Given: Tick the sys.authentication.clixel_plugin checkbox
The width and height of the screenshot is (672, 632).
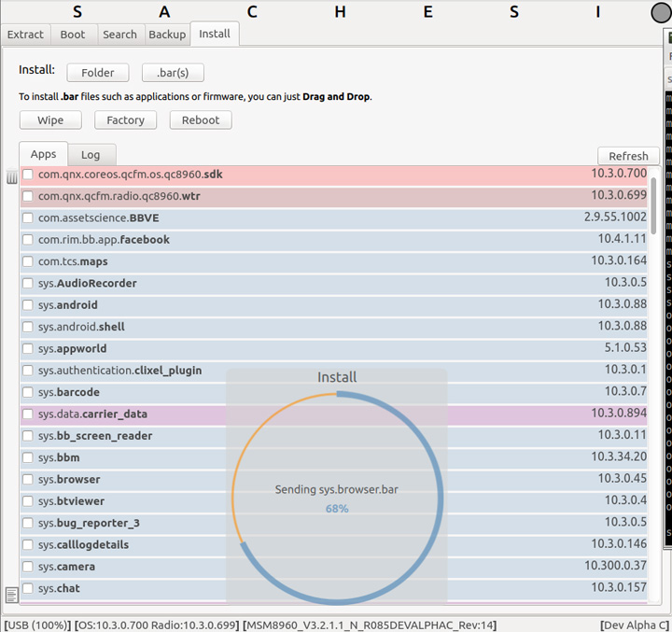Looking at the screenshot, I should (x=28, y=370).
